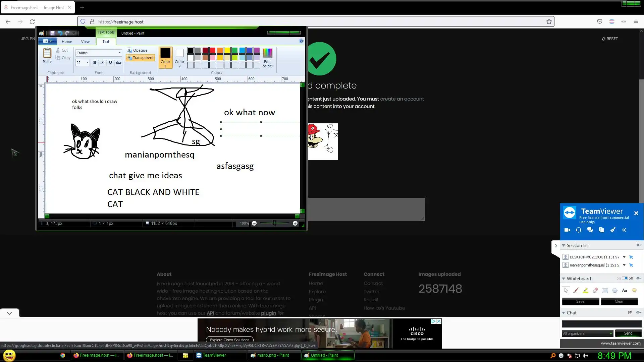The height and width of the screenshot is (362, 644).
Task: Toggle Bold text formatting in Paint
Action: pyautogui.click(x=95, y=63)
